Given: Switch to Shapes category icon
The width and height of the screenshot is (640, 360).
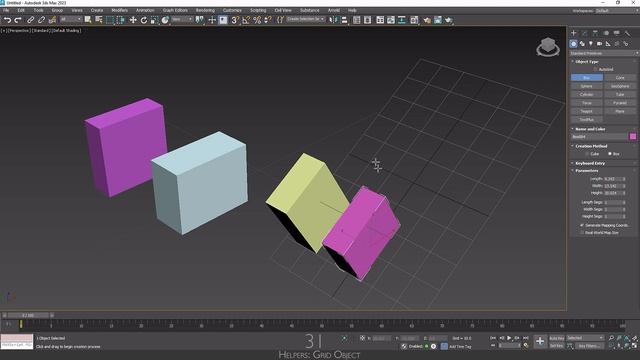Looking at the screenshot, I should [x=582, y=44].
